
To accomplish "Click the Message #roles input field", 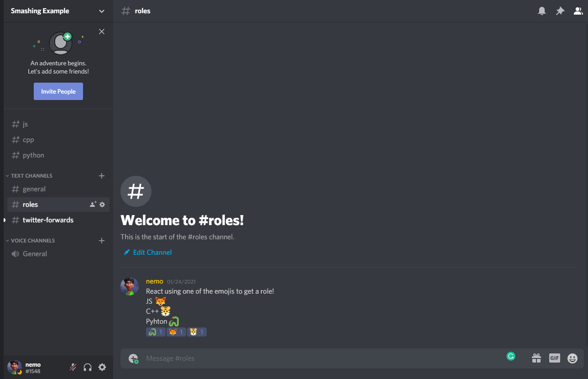I will 324,358.
